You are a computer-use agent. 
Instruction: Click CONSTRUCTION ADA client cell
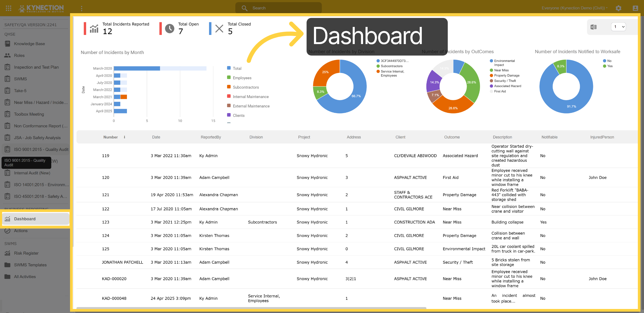414,222
